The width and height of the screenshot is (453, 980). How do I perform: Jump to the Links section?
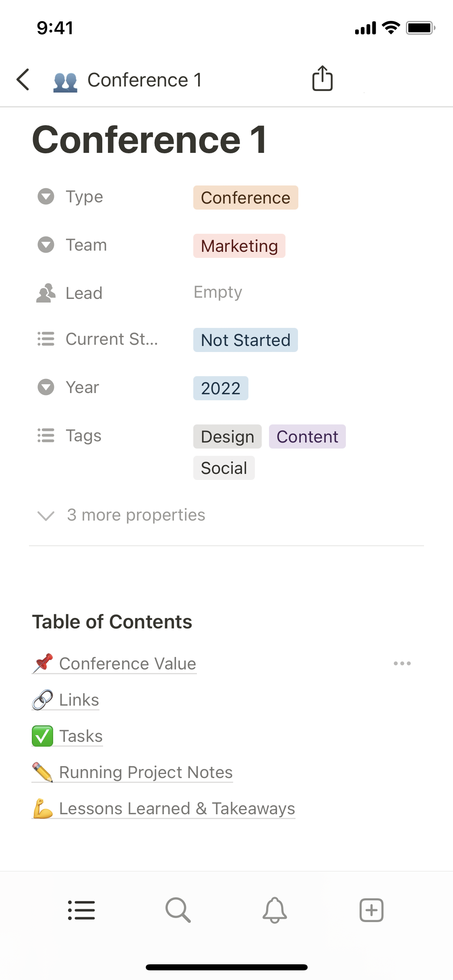[x=79, y=700]
